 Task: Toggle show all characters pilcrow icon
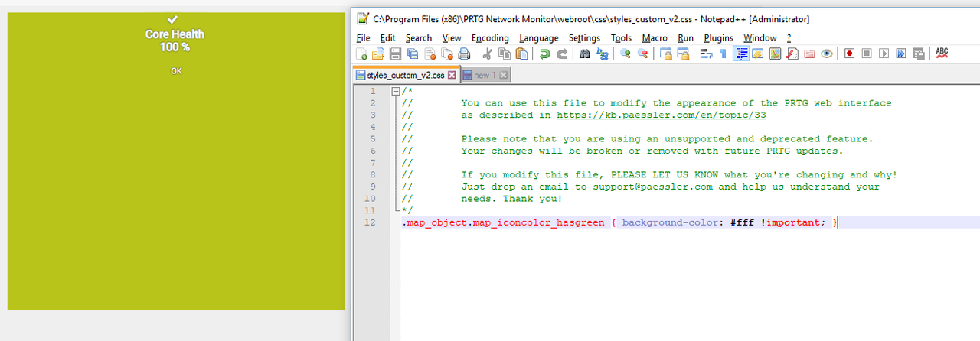(x=723, y=54)
